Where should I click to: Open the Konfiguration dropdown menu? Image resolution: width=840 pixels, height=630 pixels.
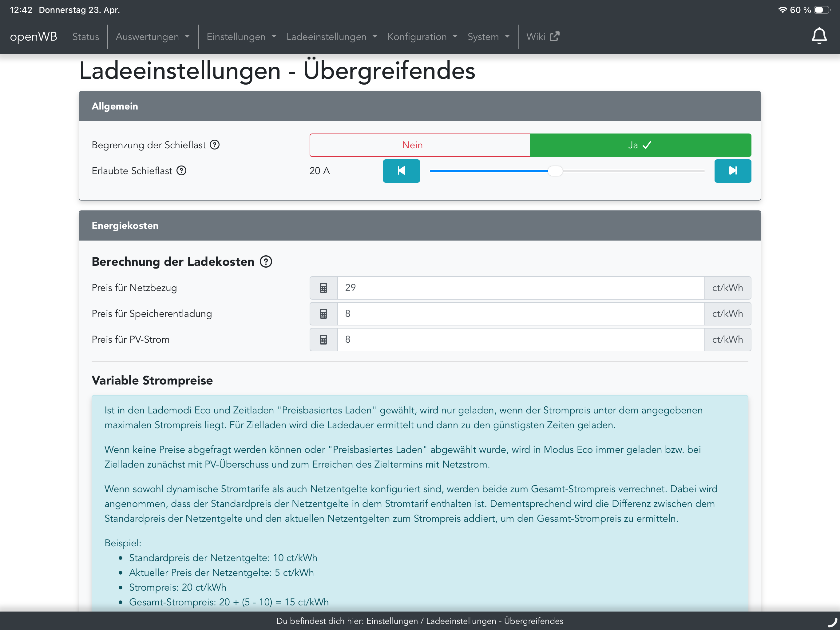pyautogui.click(x=422, y=37)
